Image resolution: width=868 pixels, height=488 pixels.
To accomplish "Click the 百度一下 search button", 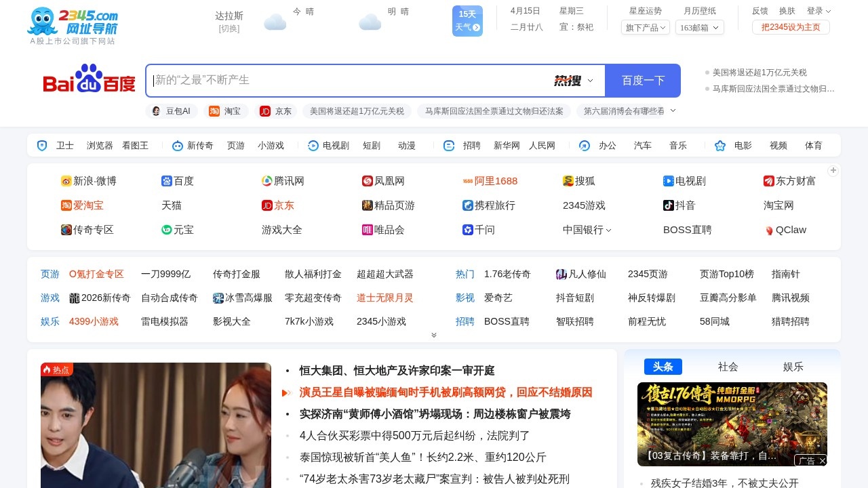I will pos(642,80).
